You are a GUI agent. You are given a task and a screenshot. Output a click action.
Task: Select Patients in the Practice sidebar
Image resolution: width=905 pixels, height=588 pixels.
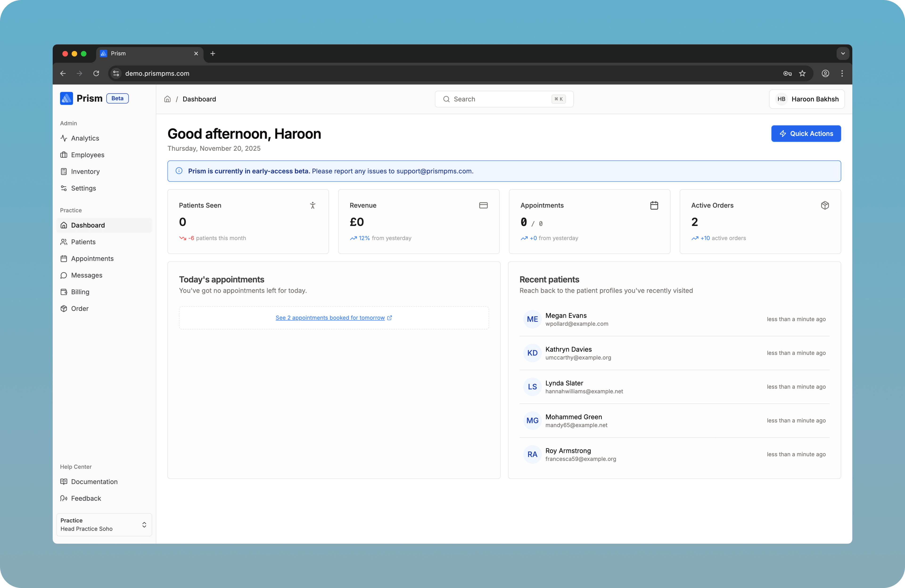83,242
